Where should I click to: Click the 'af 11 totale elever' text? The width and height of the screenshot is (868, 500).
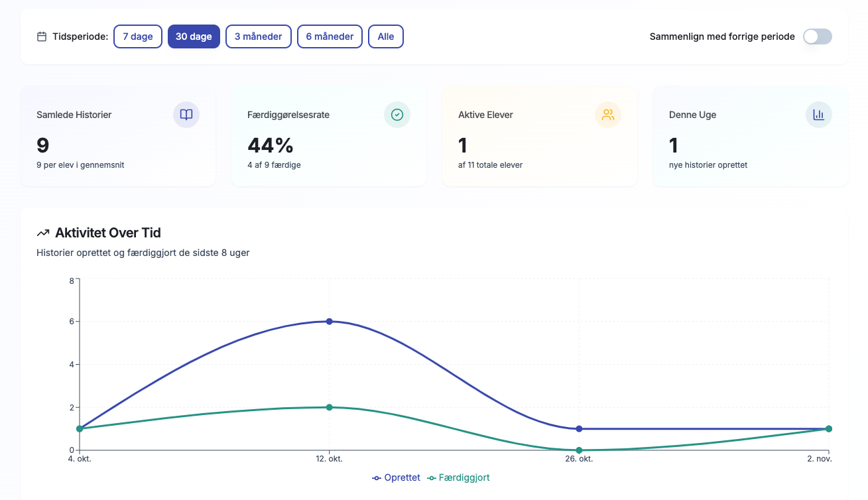click(x=490, y=164)
